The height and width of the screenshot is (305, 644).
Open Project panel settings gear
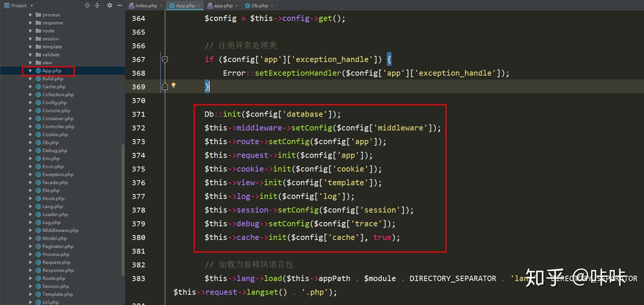click(110, 5)
